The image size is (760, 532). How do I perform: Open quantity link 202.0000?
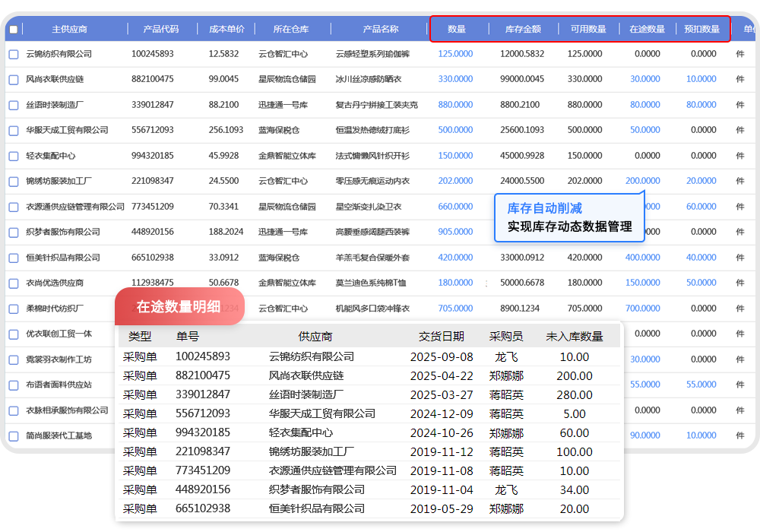tap(455, 181)
